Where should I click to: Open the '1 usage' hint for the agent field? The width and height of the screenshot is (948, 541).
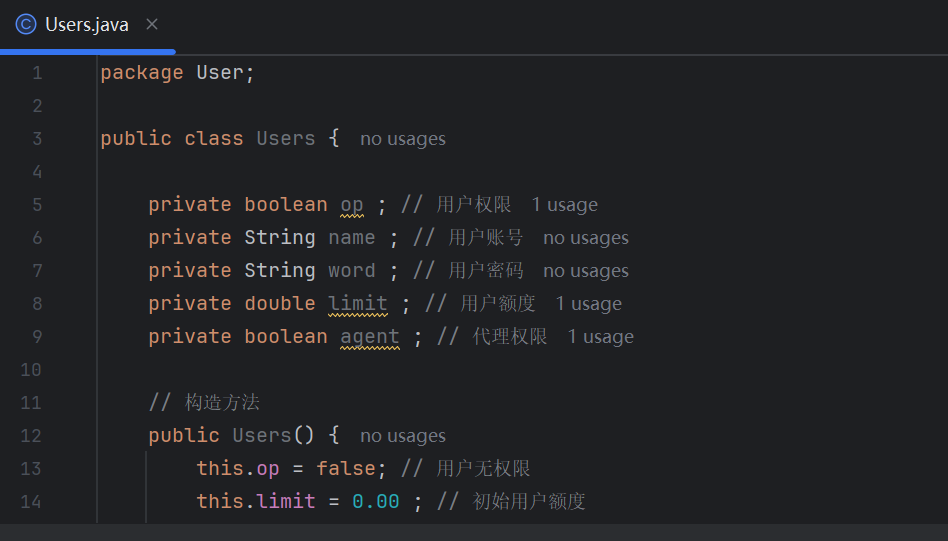(600, 337)
